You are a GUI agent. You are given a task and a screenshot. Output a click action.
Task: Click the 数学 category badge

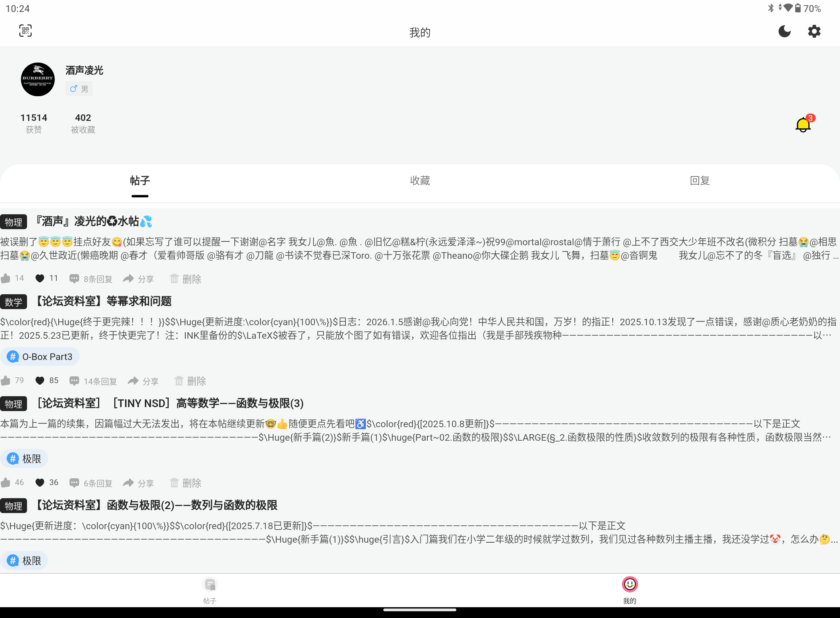[14, 302]
